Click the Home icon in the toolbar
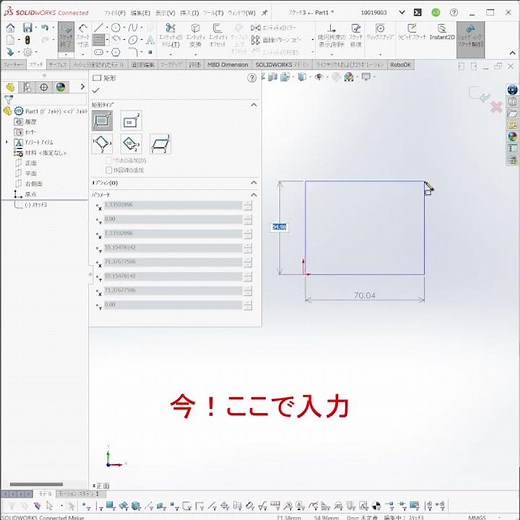Viewport: 520px width, 520px height. (x=10, y=28)
